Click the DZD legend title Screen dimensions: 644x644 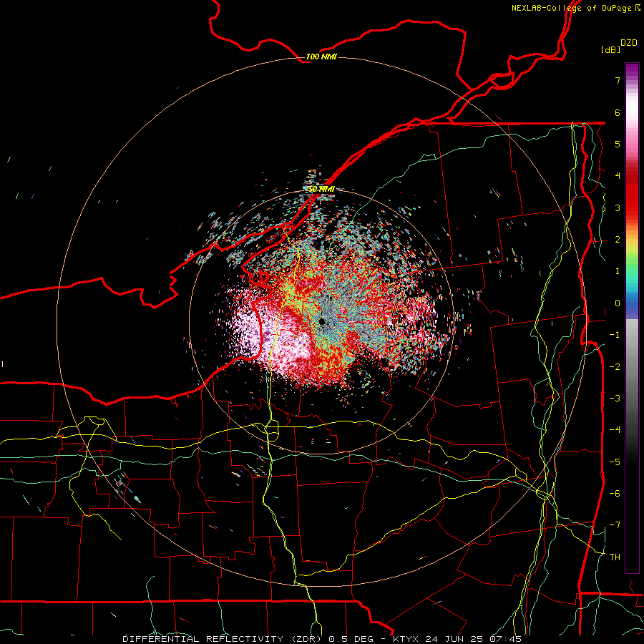click(x=629, y=43)
